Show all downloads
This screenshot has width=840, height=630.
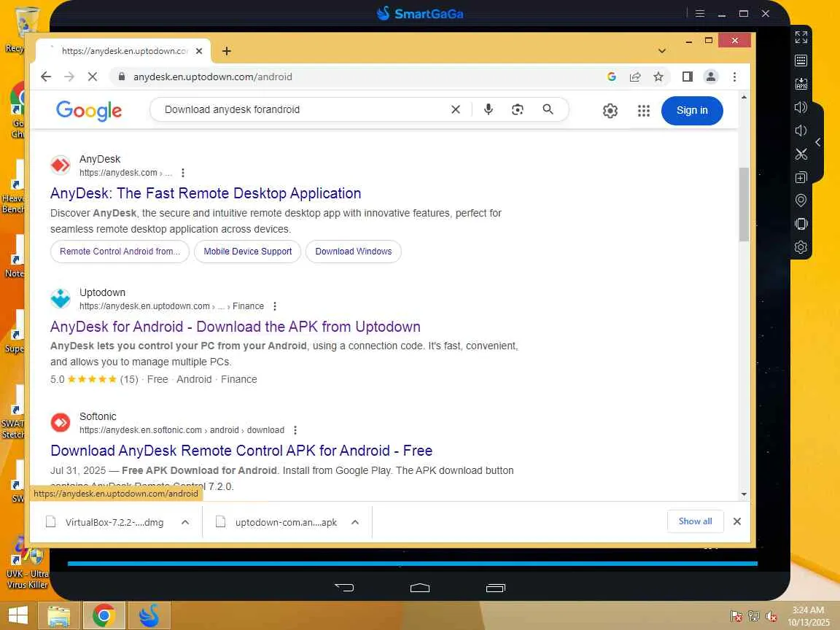click(695, 521)
